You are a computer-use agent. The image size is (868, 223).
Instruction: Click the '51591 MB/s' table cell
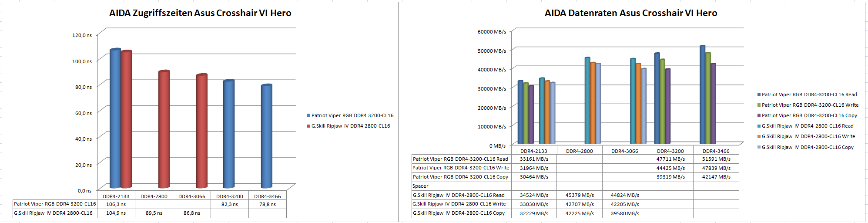716,159
